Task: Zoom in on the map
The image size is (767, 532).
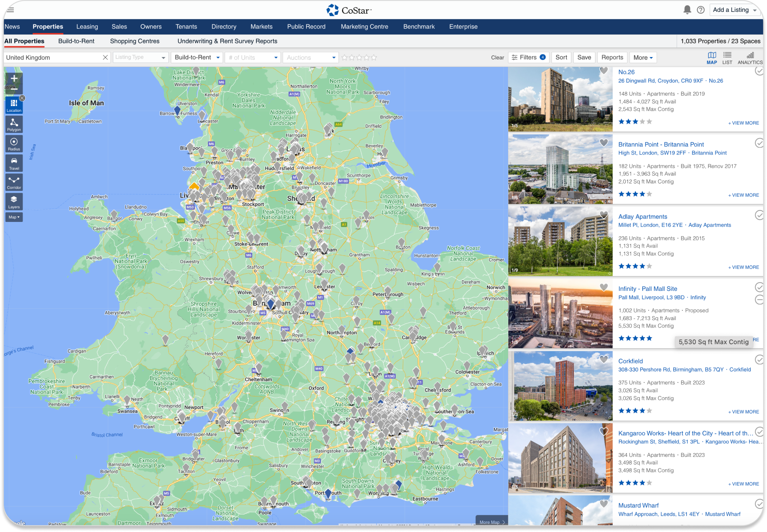Action: pyautogui.click(x=14, y=78)
